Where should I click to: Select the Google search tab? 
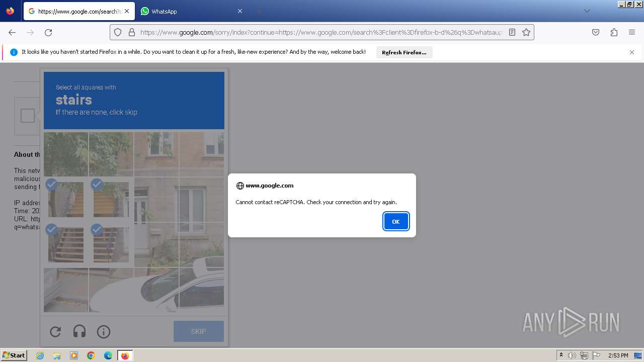click(78, 11)
